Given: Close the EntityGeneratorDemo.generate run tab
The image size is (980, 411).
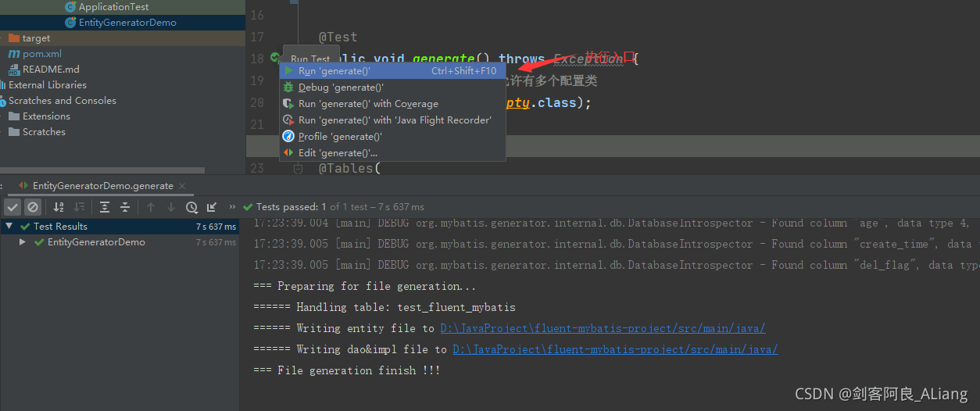Looking at the screenshot, I should click(184, 186).
